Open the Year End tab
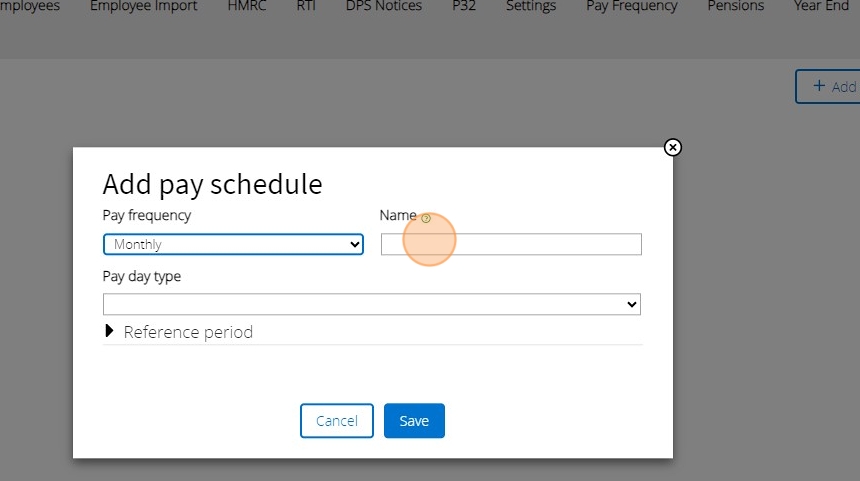 tap(821, 6)
